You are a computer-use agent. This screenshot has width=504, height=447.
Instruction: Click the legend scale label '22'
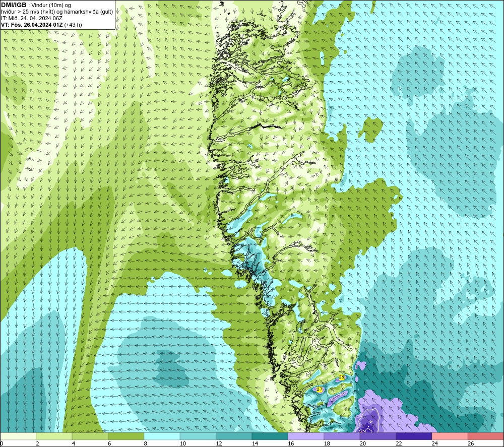click(x=399, y=443)
